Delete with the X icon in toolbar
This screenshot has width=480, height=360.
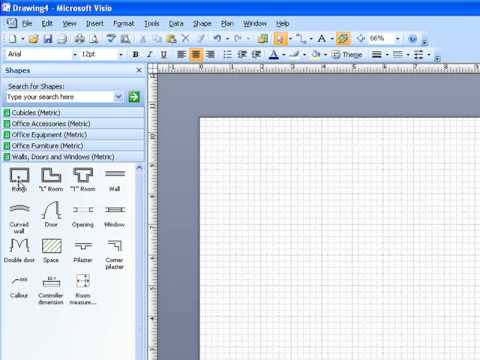click(186, 39)
